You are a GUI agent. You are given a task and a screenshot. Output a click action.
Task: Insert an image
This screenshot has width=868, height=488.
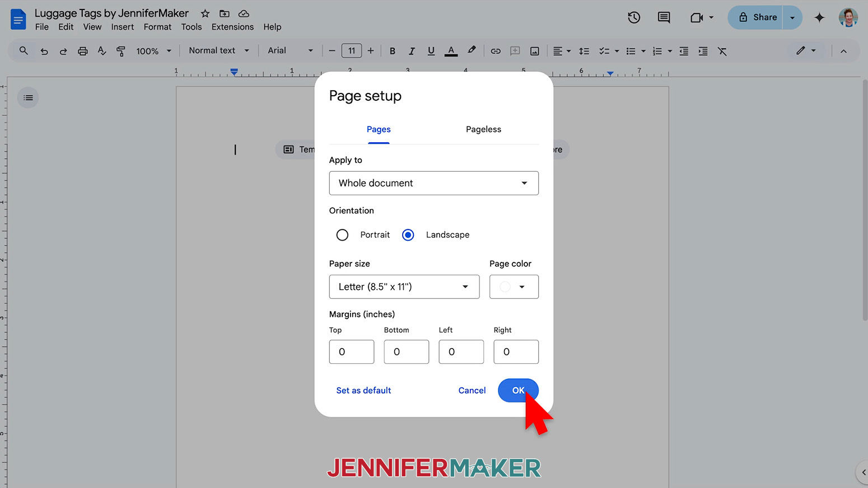[535, 51]
